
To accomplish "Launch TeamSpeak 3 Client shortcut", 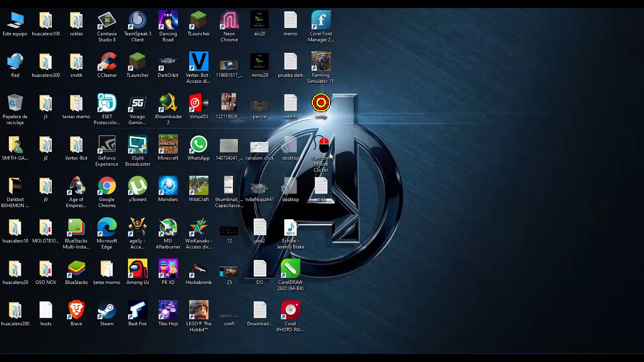I will (x=137, y=27).
